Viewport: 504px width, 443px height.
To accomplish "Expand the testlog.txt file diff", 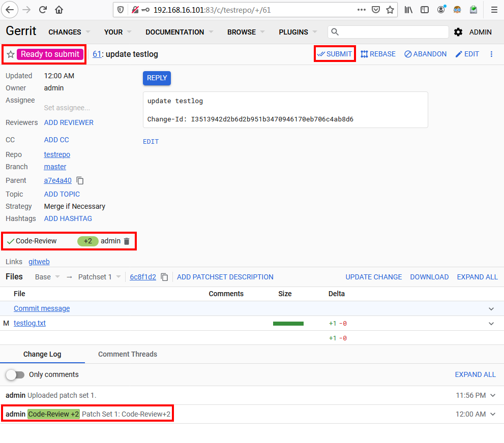I will [x=491, y=324].
